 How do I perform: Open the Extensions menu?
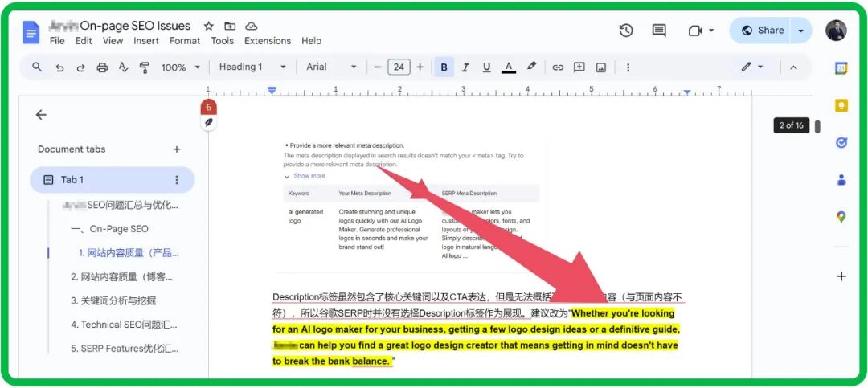click(x=268, y=41)
